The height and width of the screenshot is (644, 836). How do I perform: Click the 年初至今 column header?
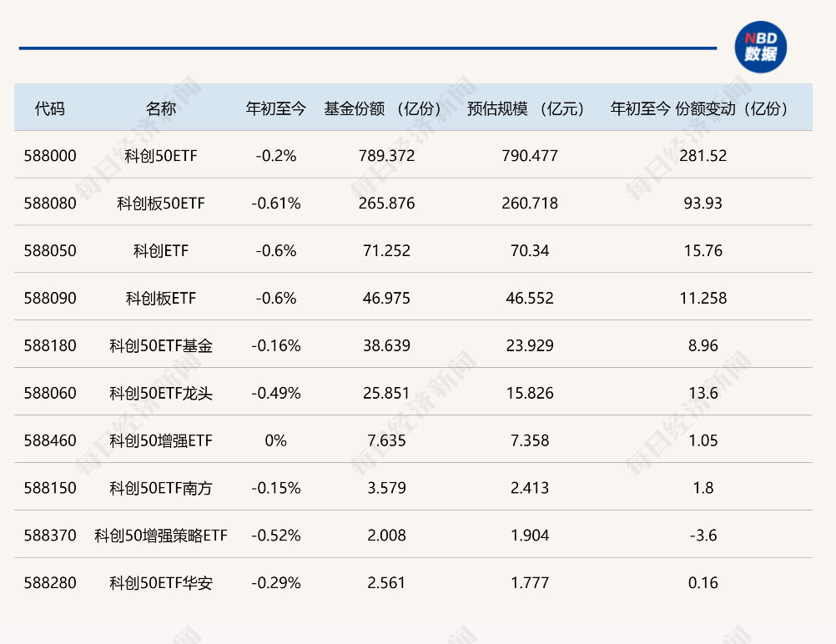(276, 108)
